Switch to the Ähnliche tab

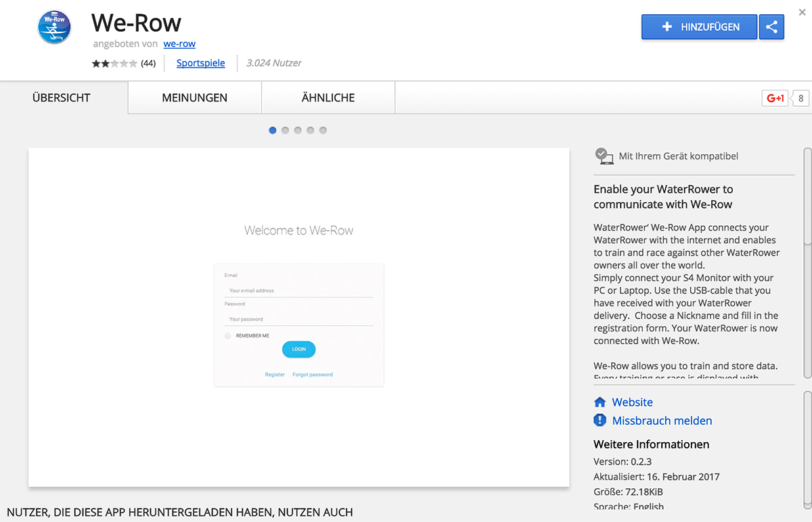328,98
